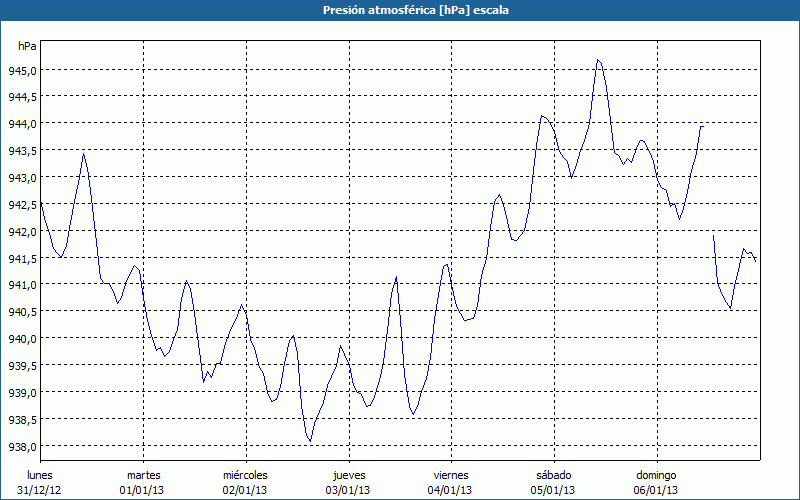Click the hPa unit label
Image resolution: width=800 pixels, height=500 pixels.
pyautogui.click(x=27, y=46)
